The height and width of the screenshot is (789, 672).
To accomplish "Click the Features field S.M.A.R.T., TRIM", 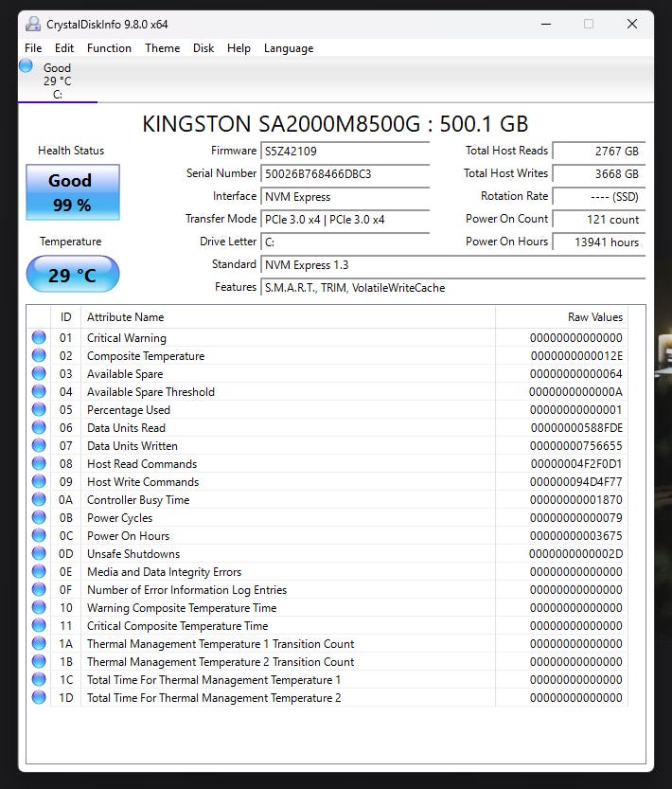I will pos(452,287).
